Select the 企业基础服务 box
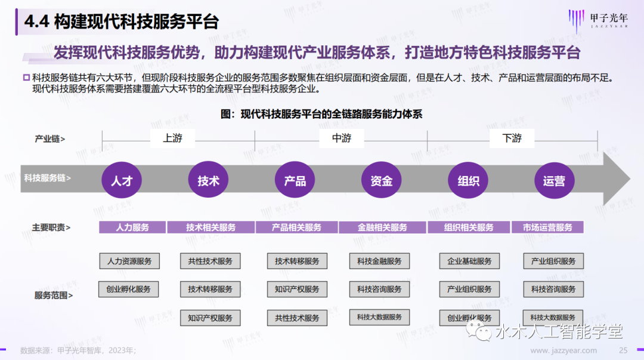The height and width of the screenshot is (360, 644). [469, 261]
